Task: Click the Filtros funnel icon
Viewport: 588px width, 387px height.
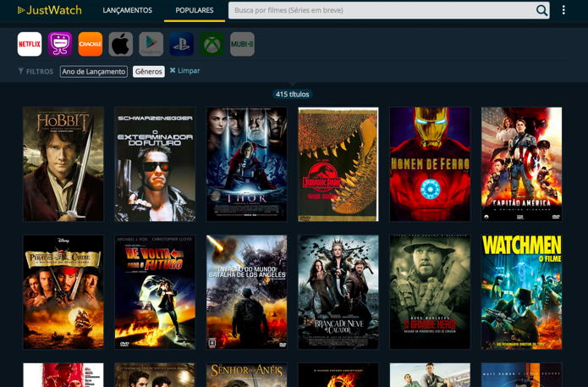Action: click(x=20, y=71)
